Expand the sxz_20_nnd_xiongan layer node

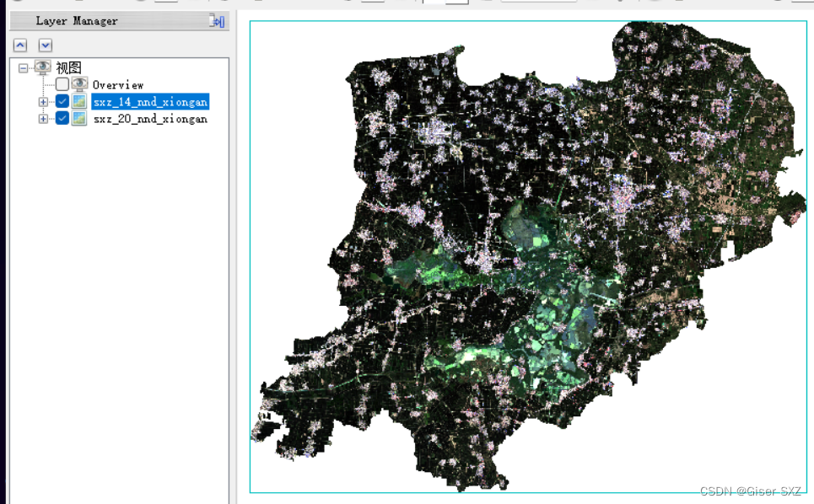(43, 119)
